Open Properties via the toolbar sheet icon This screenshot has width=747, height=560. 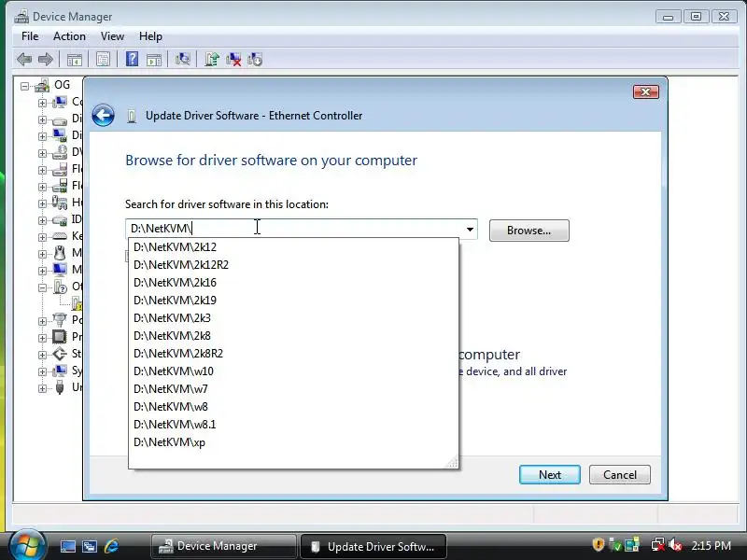pos(103,60)
